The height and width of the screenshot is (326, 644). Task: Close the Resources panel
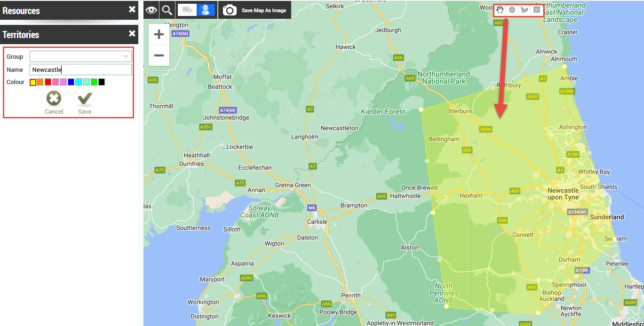pos(132,10)
